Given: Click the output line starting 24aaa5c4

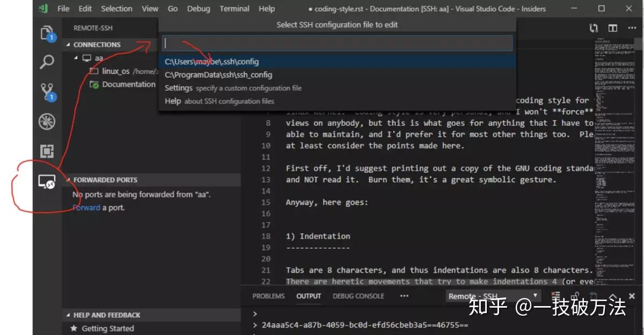Looking at the screenshot, I should (365, 325).
